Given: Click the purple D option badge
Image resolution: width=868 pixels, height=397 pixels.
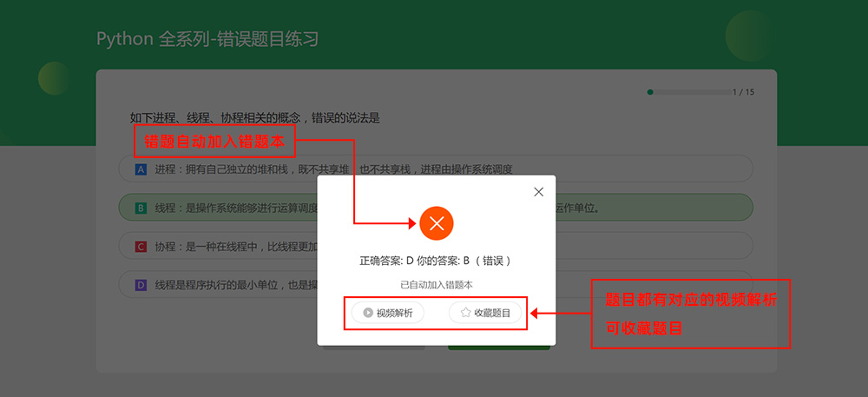Looking at the screenshot, I should [141, 284].
